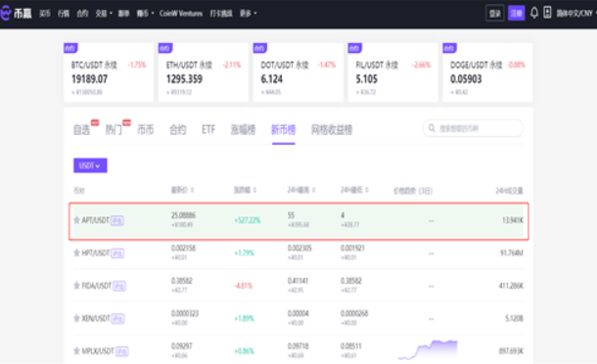
Task: Click the tag badge next to APT/USDT
Action: [x=117, y=220]
